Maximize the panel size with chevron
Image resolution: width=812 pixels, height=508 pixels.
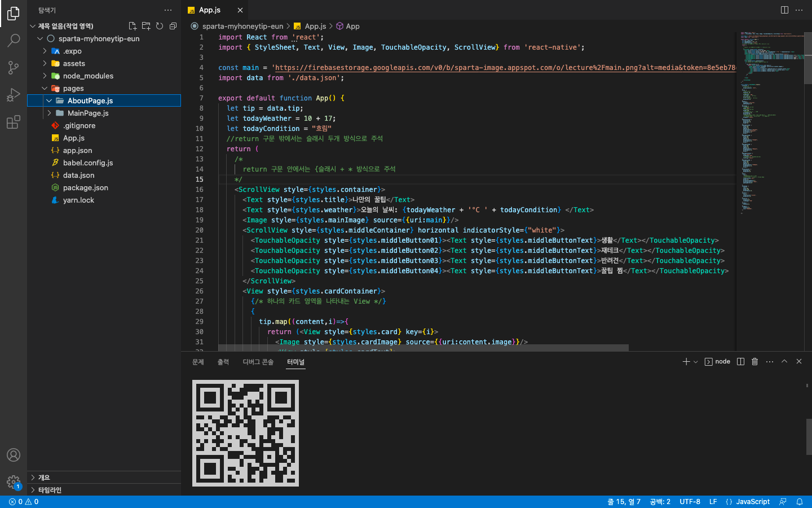(x=784, y=361)
